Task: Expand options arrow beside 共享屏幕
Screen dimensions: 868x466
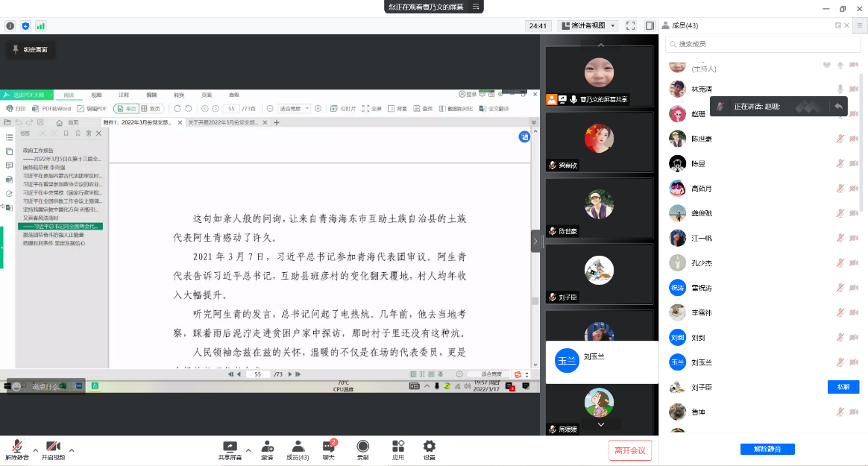Action: tap(249, 450)
